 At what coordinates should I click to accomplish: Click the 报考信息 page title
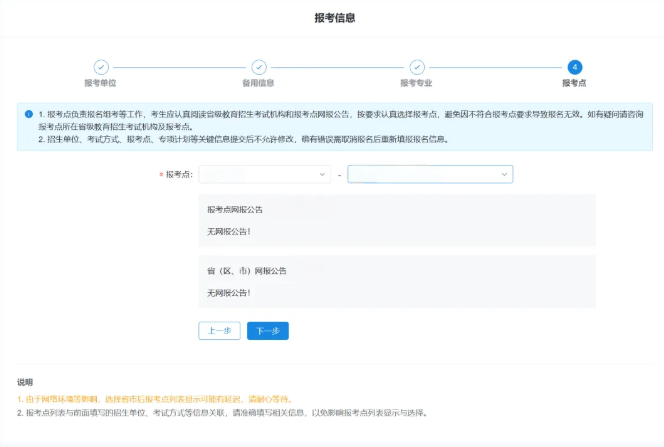[335, 18]
